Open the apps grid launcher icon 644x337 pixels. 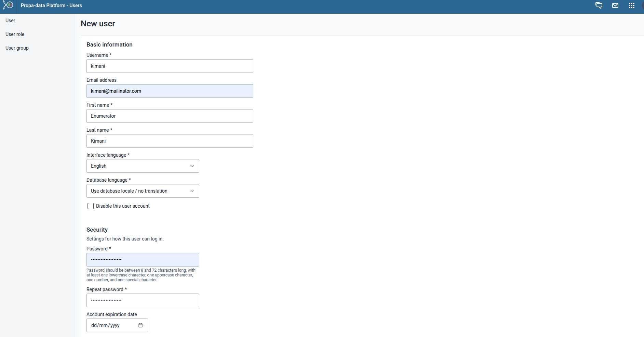(632, 5)
